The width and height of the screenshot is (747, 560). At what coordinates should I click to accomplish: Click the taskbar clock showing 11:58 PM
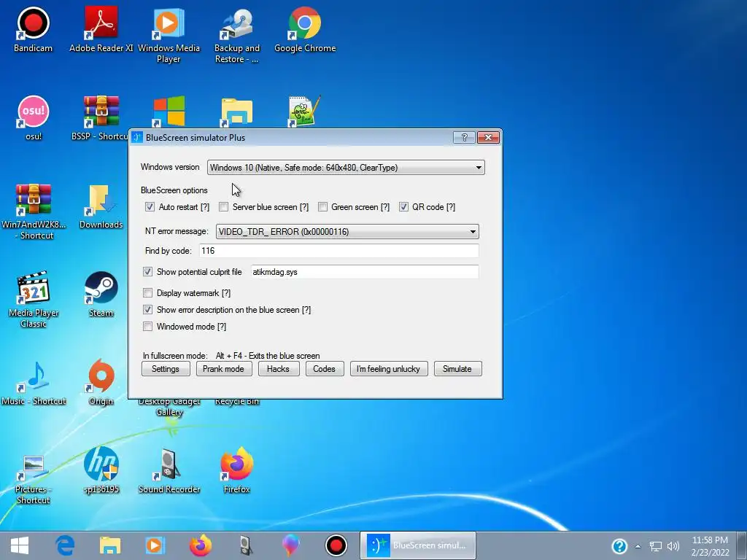(710, 546)
